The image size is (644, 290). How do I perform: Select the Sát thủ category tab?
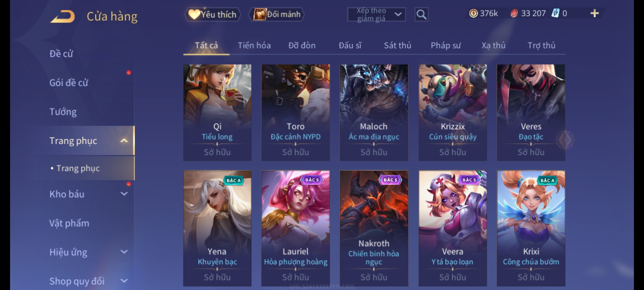click(397, 45)
